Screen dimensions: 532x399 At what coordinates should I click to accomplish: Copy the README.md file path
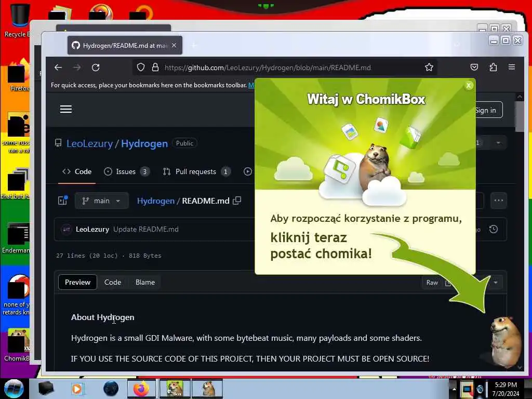(237, 201)
